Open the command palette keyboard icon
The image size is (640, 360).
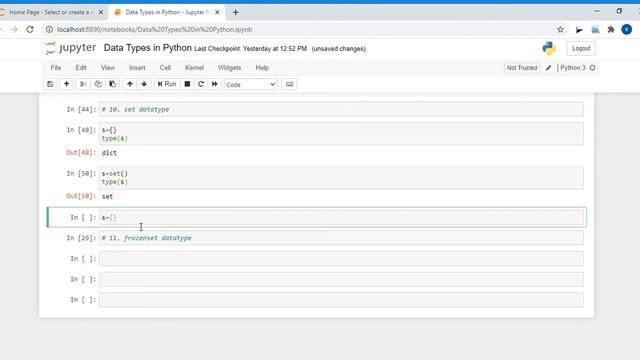[289, 84]
